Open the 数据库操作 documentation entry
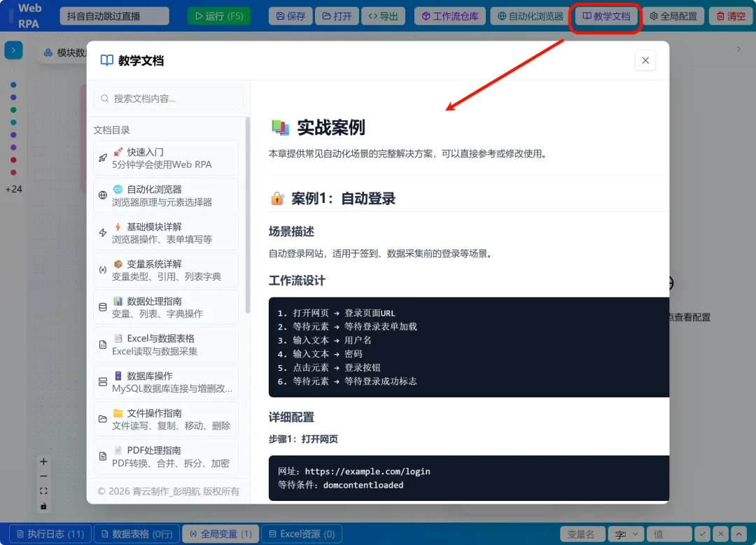This screenshot has width=756, height=545. point(166,382)
